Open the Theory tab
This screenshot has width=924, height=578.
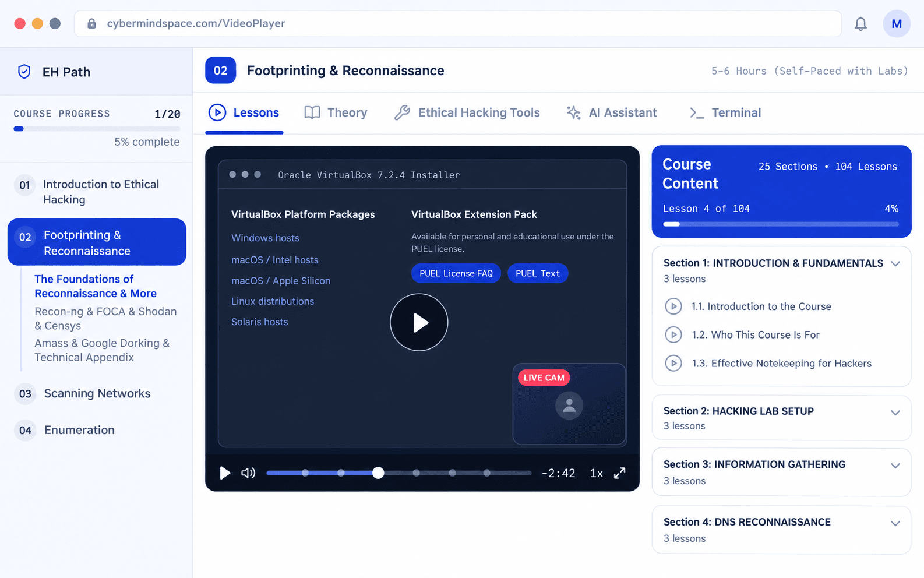coord(336,112)
